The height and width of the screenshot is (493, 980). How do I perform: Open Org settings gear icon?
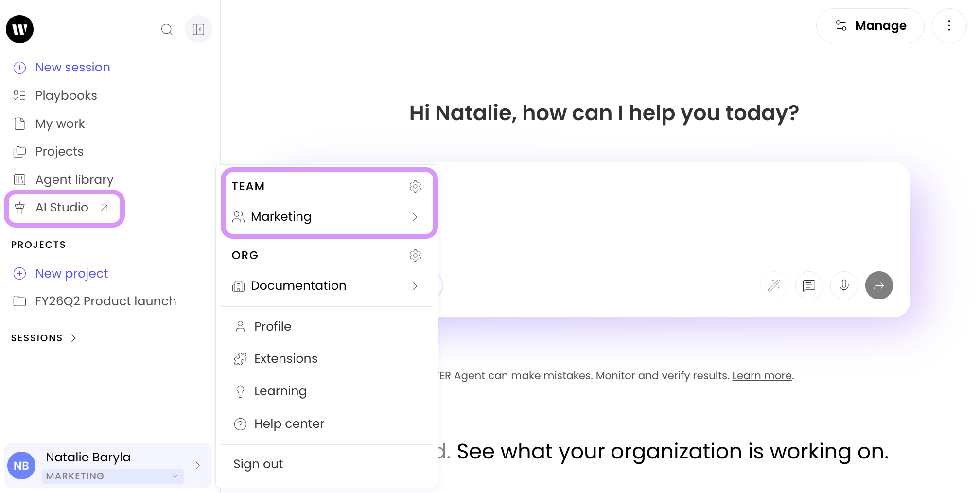(415, 256)
